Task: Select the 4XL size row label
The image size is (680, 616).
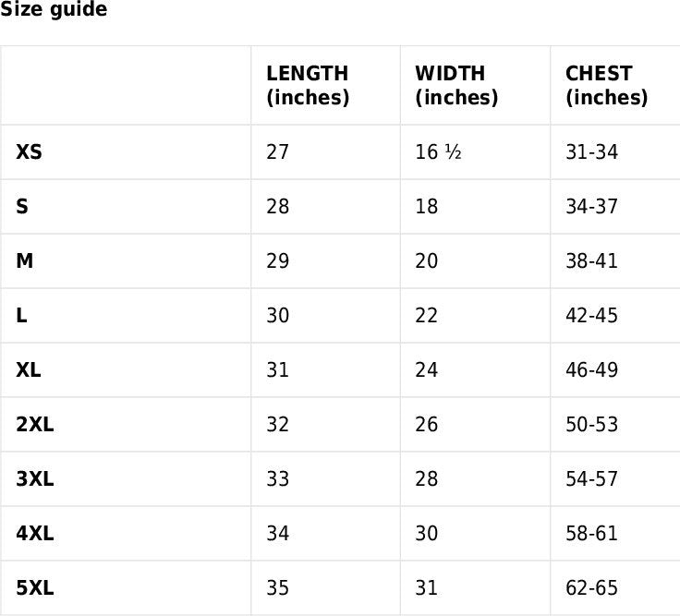Action: tap(35, 533)
